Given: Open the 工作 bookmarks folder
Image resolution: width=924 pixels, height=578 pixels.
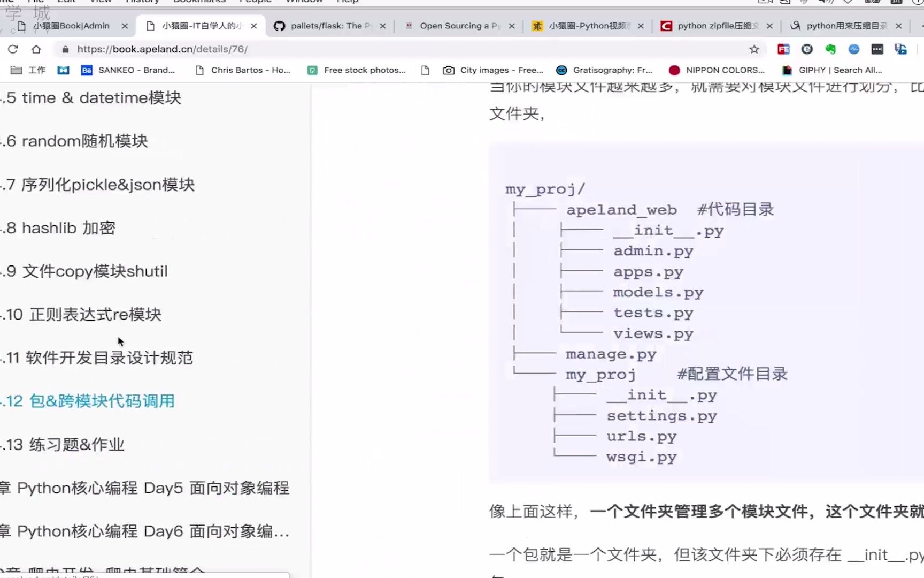Looking at the screenshot, I should 28,70.
